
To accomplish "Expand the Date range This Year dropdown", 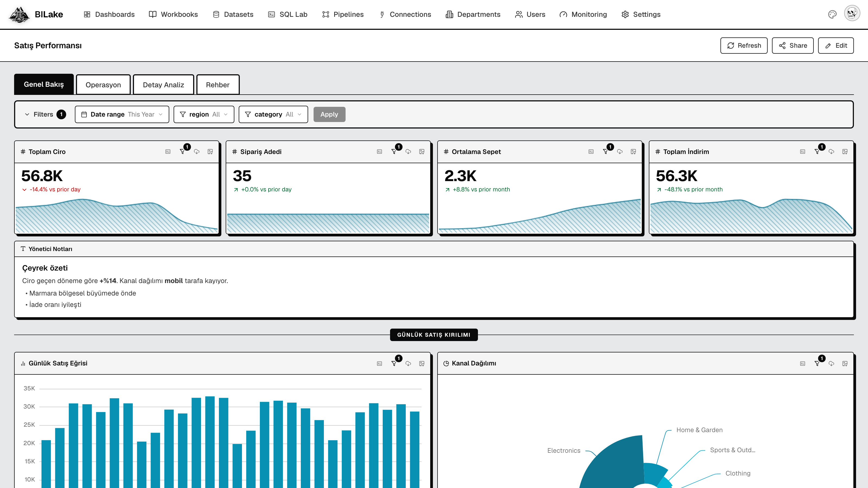I will tap(122, 114).
